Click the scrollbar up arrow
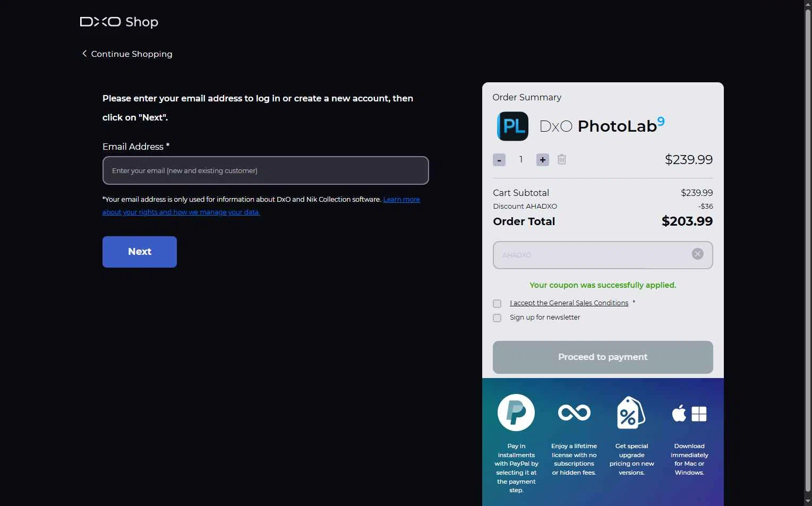This screenshot has height=506, width=812. tap(808, 4)
